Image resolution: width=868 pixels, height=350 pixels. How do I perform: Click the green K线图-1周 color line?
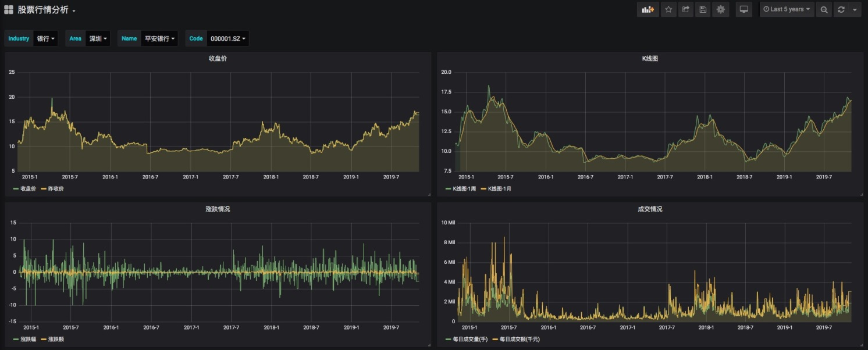click(x=448, y=189)
